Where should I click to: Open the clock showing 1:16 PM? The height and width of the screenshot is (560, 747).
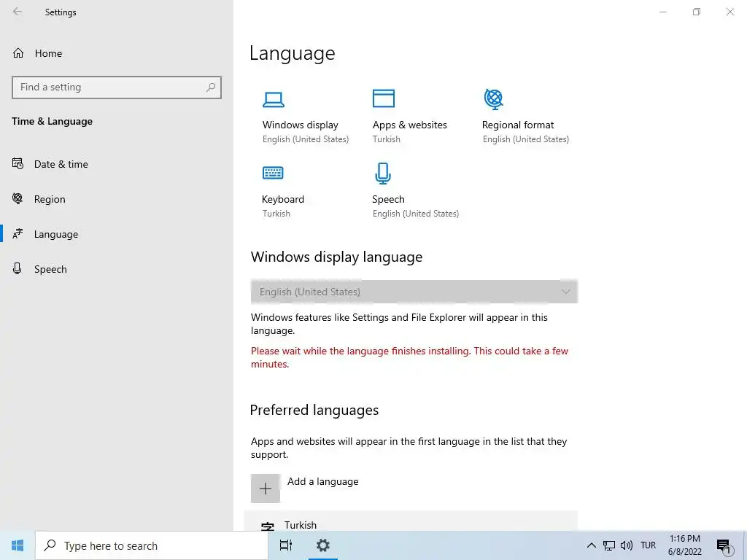(684, 545)
